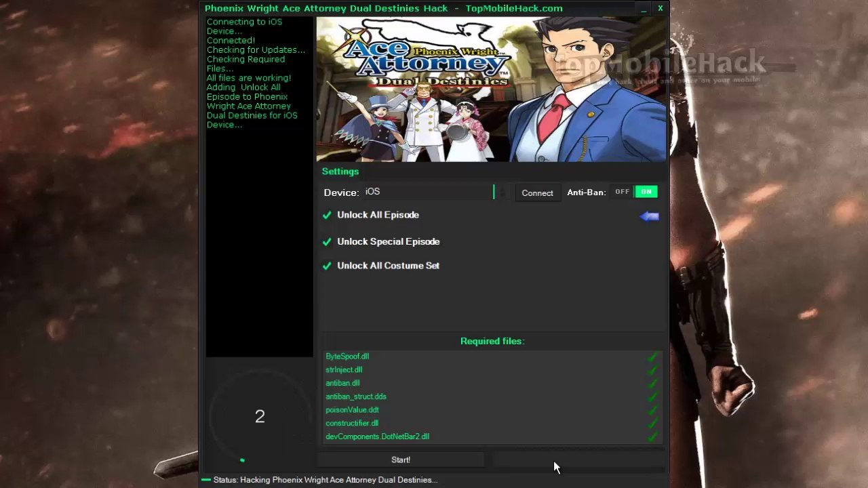Select strInject.dll in required files list
Image resolution: width=868 pixels, height=488 pixels.
[344, 370]
